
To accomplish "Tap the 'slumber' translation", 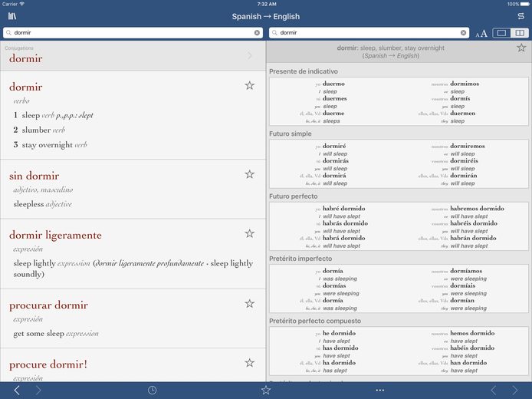I will click(x=36, y=130).
